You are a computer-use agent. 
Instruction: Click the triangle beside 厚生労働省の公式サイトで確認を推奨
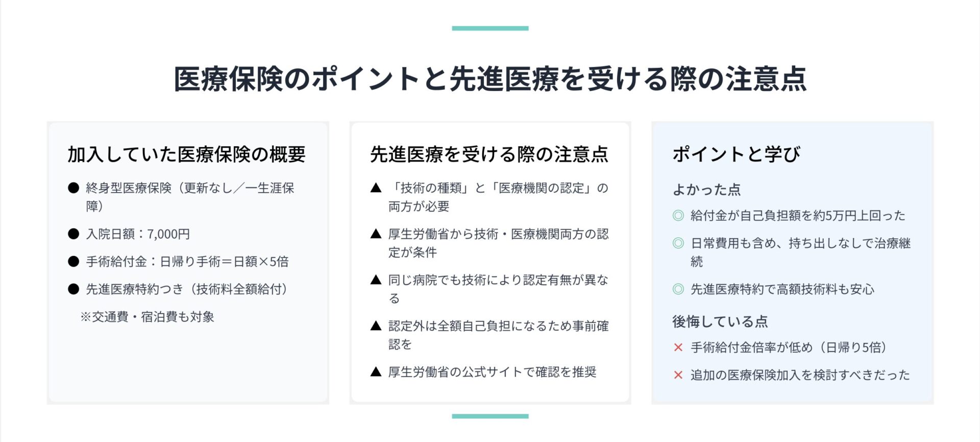point(376,372)
